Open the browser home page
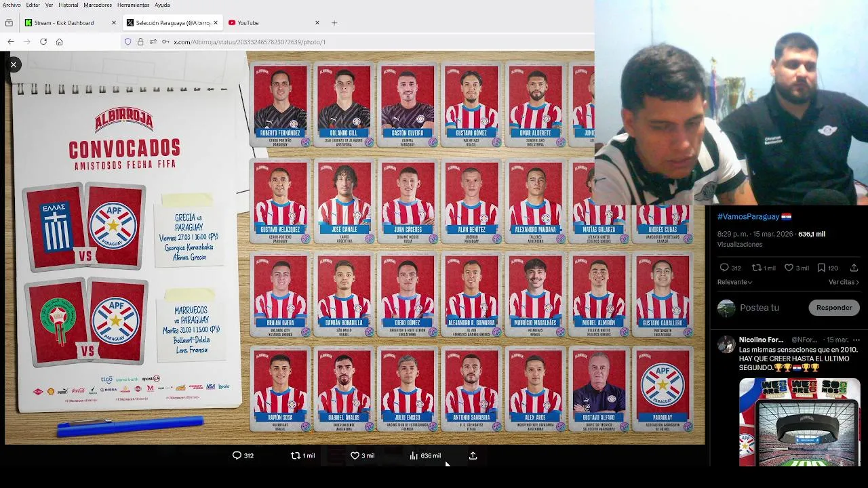 60,41
